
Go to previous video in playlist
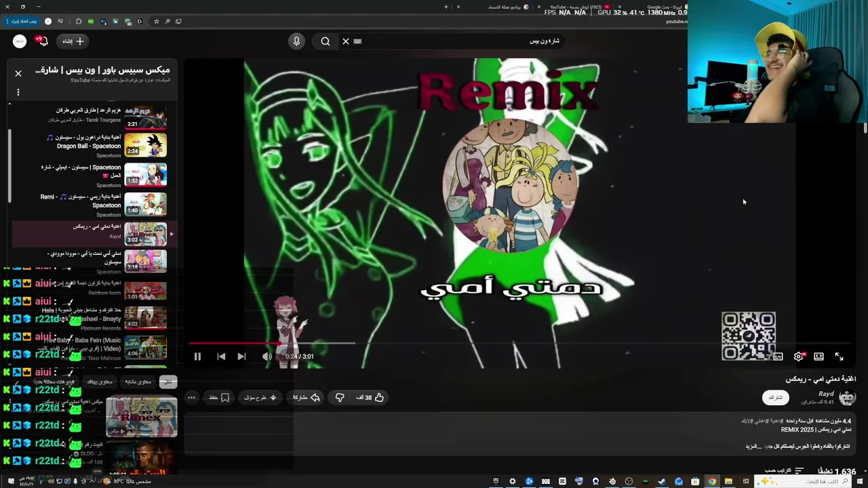[221, 357]
